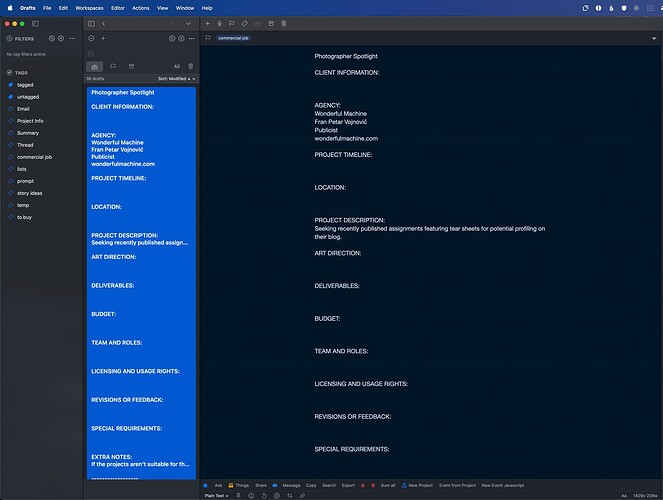This screenshot has width=663, height=500.
Task: Flag the current draft from the toolbar
Action: tap(232, 24)
